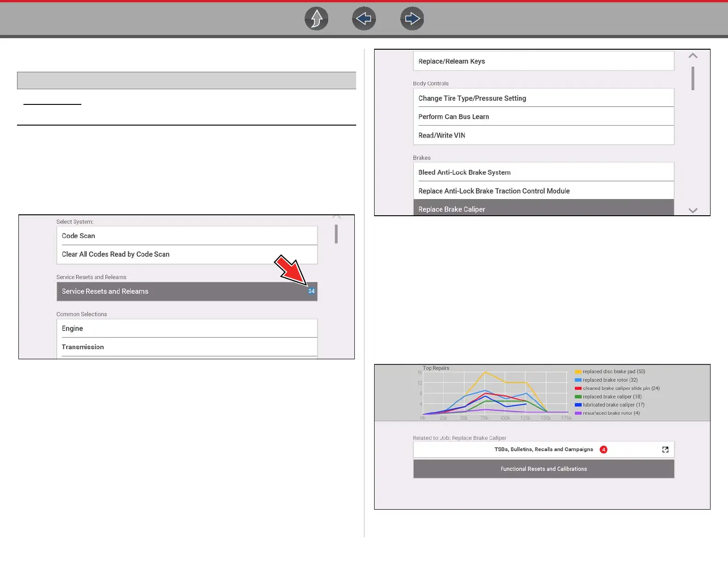Select Bleed Anti-Lock Brake System
Image resolution: width=728 pixels, height=563 pixels.
[543, 172]
